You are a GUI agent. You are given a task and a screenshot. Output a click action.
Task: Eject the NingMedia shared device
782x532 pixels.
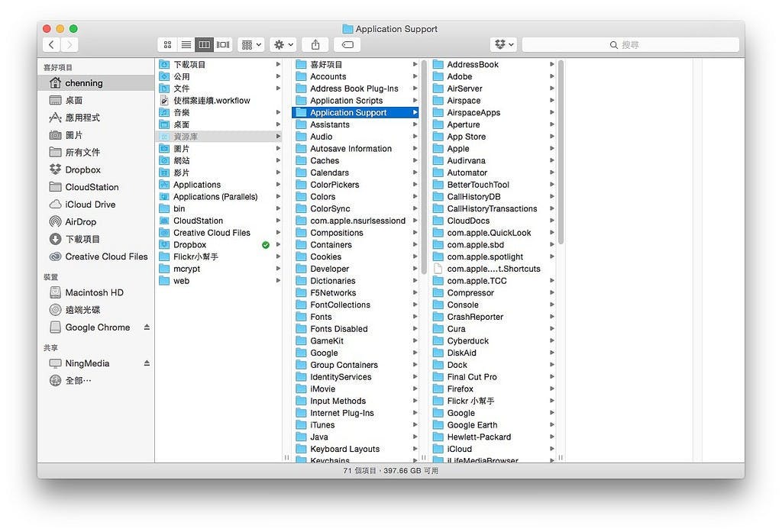(147, 363)
